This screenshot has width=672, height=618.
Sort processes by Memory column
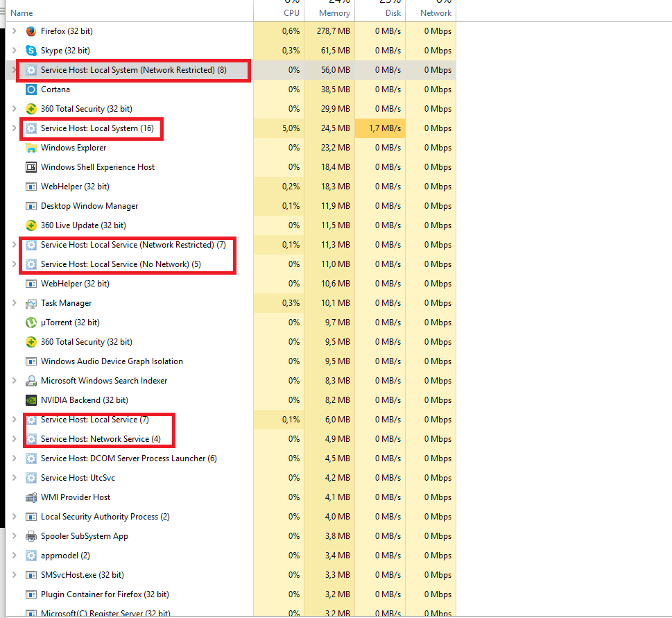tap(334, 13)
